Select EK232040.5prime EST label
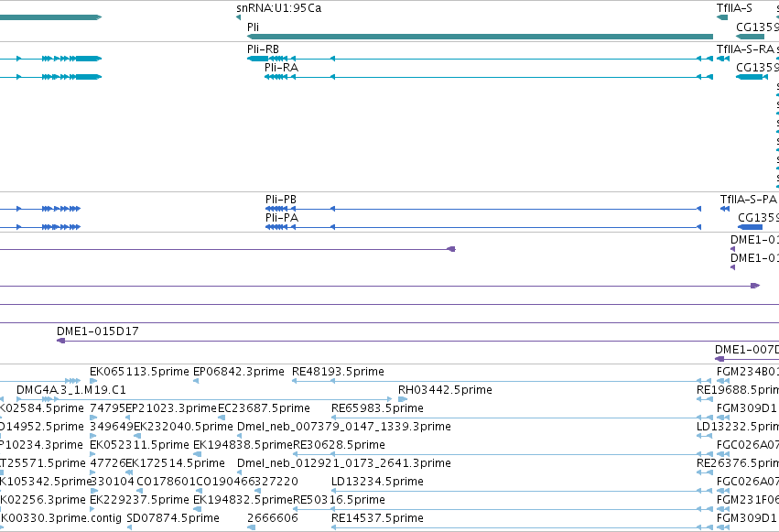 click(183, 427)
